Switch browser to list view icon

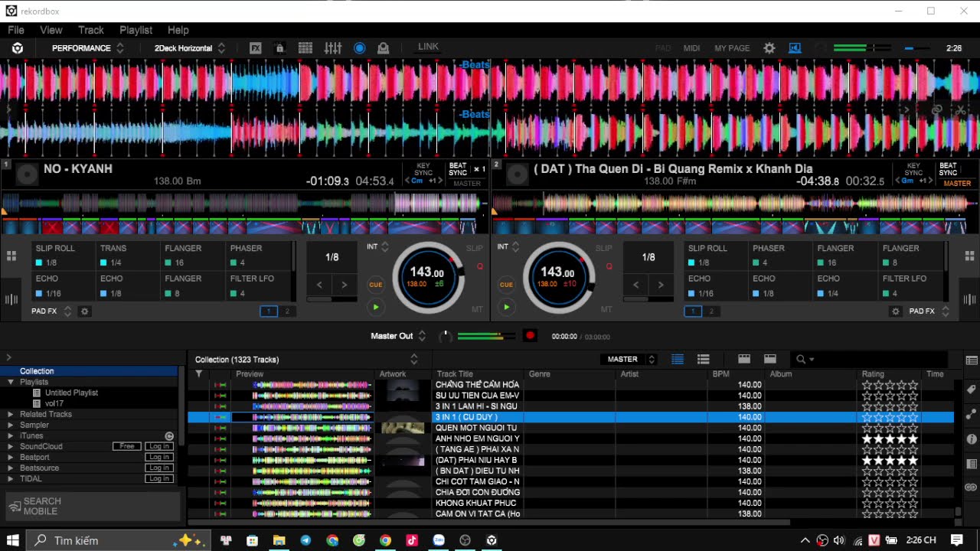(x=678, y=359)
